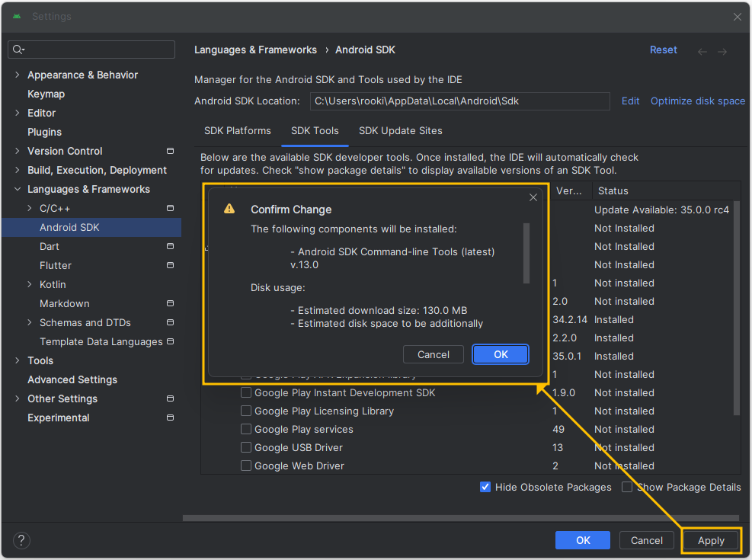752x560 pixels.
Task: Select Dart settings page
Action: tap(50, 246)
